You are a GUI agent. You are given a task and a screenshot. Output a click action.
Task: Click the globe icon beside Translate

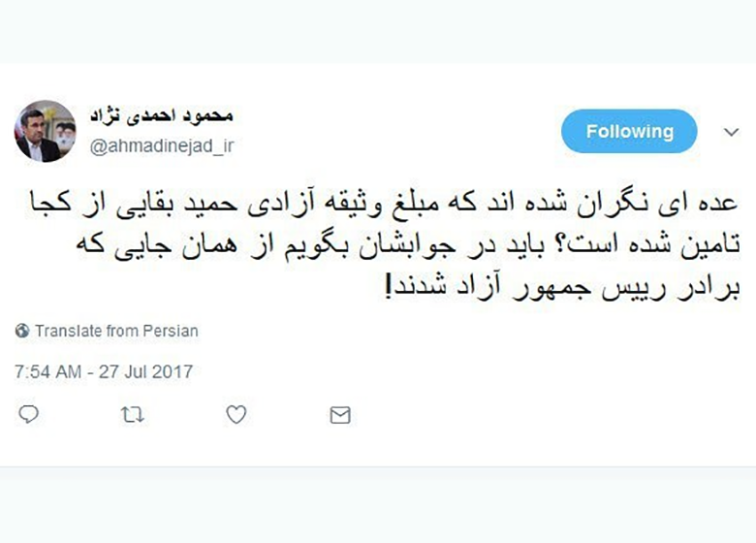[x=22, y=332]
